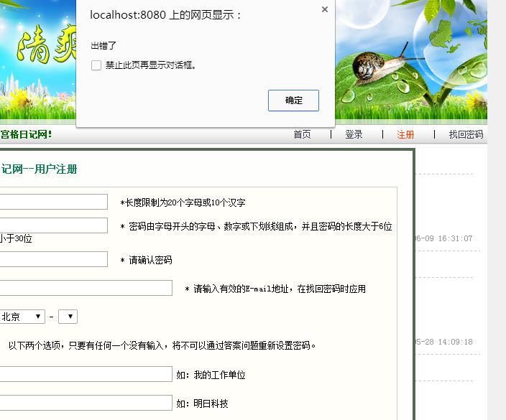Screen dimensions: 506x420
Task: Focus the answer field beside 如：明日科技
Action: pos(86,403)
